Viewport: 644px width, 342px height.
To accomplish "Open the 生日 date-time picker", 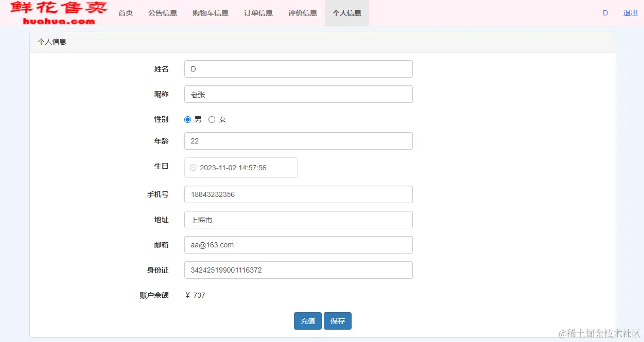I will 241,168.
